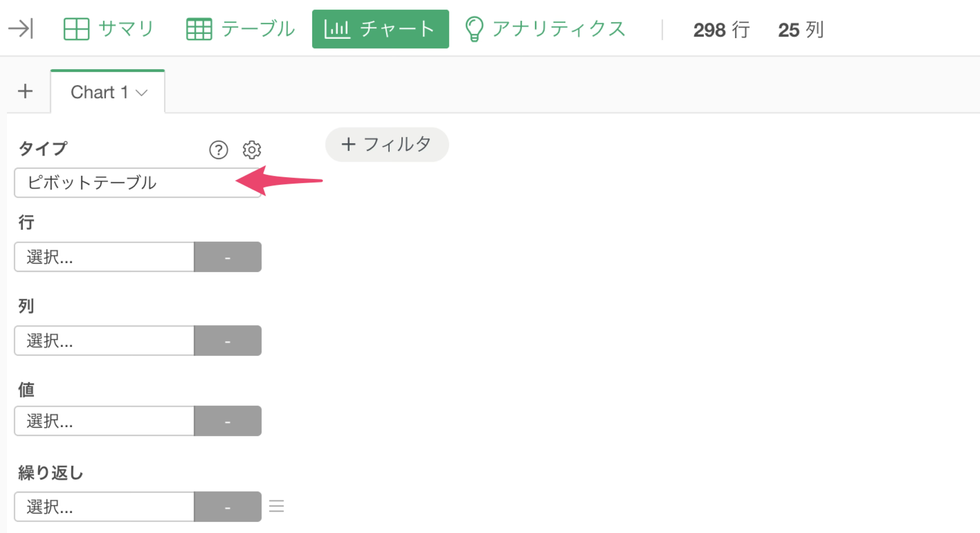
Task: Add a new chart tab with plus
Action: point(25,91)
